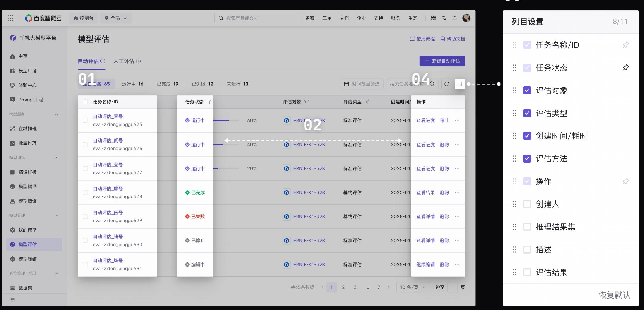
Task: Click the 搜索产品或文档 search field
Action: [256, 18]
